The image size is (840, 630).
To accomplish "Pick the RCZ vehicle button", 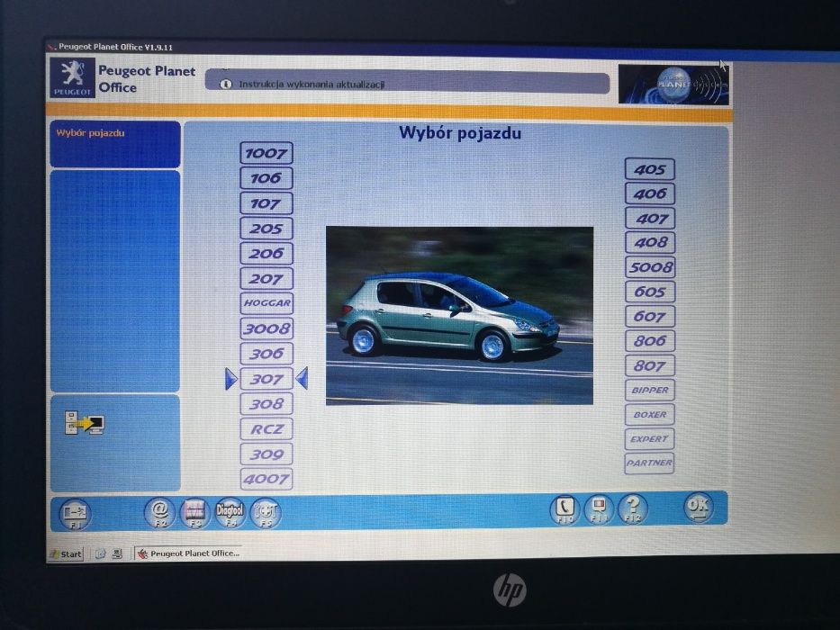I will tap(266, 429).
